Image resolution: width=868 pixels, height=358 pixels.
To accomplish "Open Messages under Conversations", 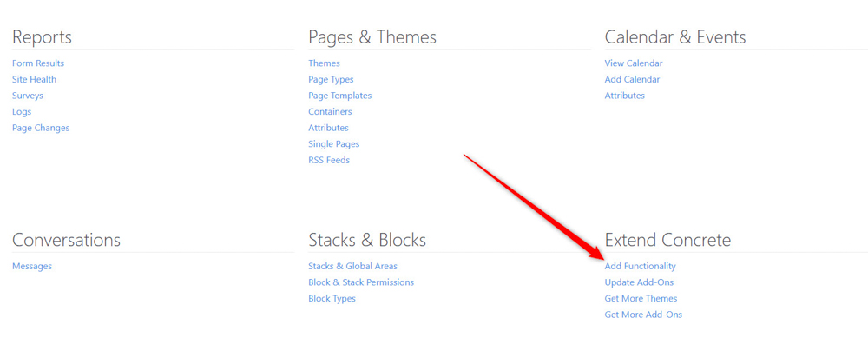I will 32,266.
